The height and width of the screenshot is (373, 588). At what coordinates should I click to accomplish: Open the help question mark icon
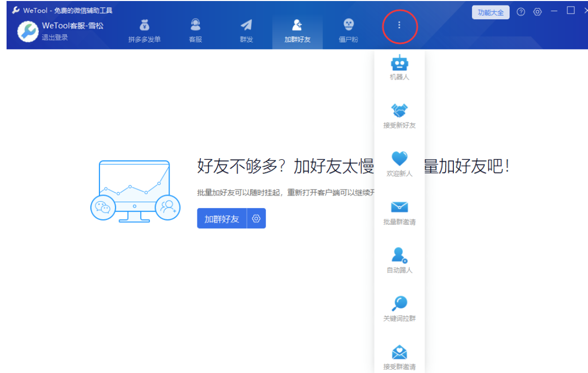(x=521, y=12)
